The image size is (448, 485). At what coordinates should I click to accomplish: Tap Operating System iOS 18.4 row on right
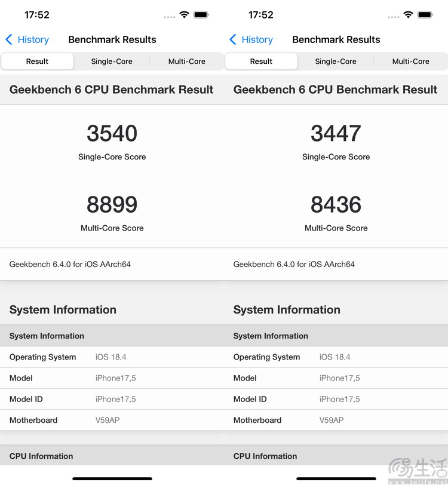coord(336,357)
